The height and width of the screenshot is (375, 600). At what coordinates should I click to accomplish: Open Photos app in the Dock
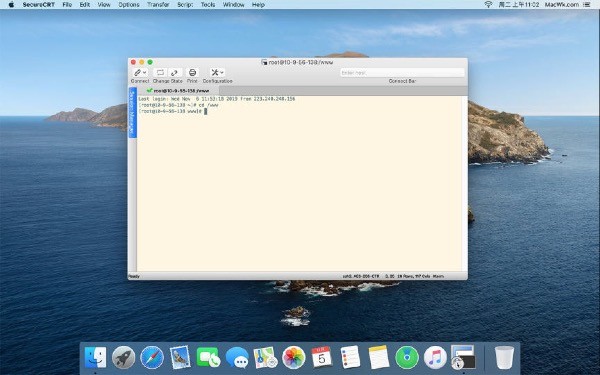(293, 357)
